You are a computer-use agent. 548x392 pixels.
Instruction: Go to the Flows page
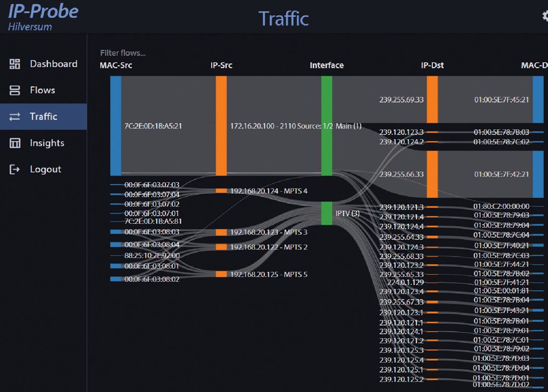click(42, 91)
